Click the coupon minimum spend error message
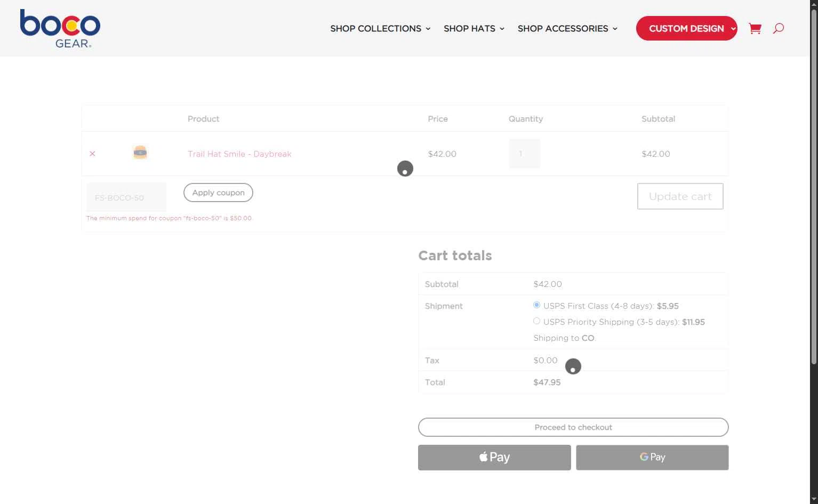The image size is (818, 504). (170, 218)
